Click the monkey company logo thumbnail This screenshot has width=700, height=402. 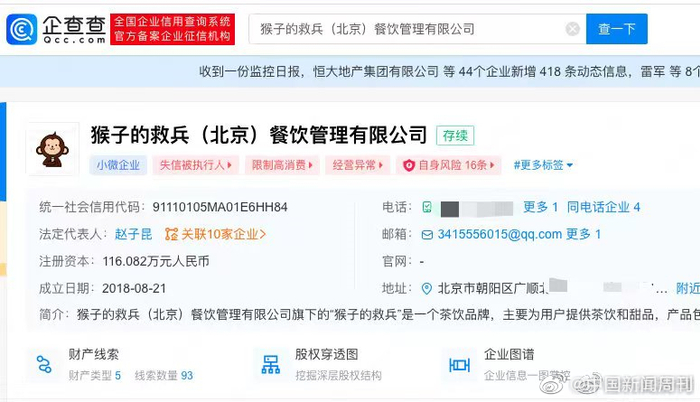point(53,149)
